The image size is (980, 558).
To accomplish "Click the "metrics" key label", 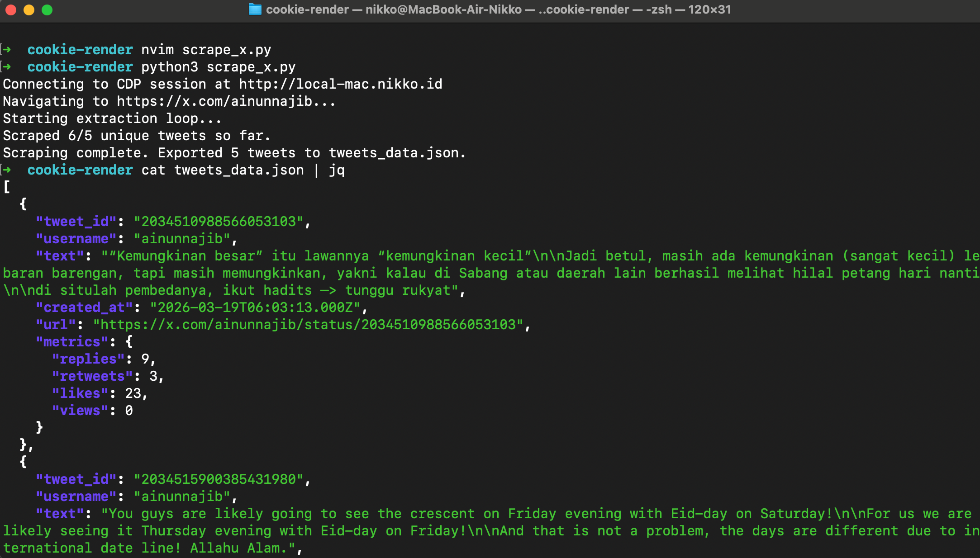I will click(72, 341).
